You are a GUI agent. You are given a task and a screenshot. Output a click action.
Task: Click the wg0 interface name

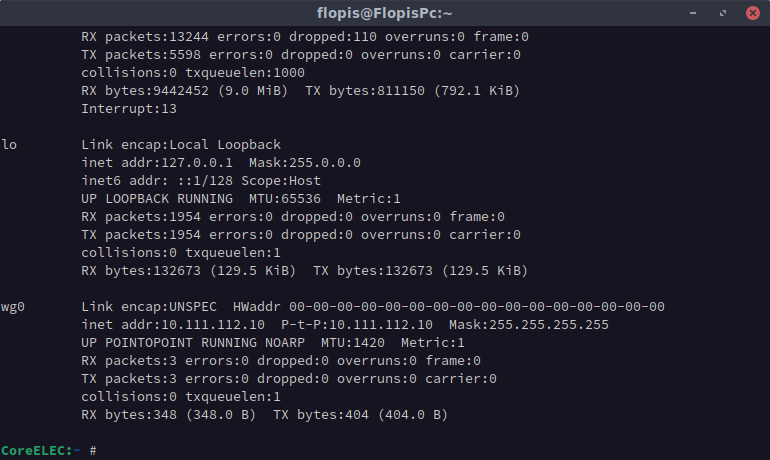click(13, 307)
